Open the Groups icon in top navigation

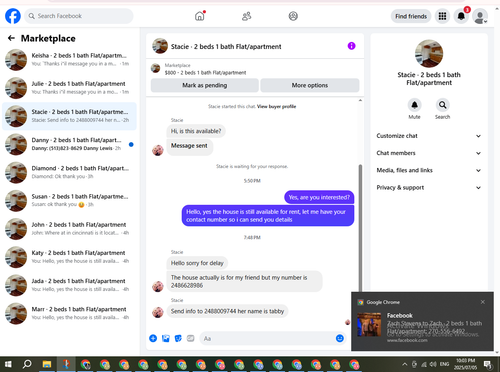[293, 16]
